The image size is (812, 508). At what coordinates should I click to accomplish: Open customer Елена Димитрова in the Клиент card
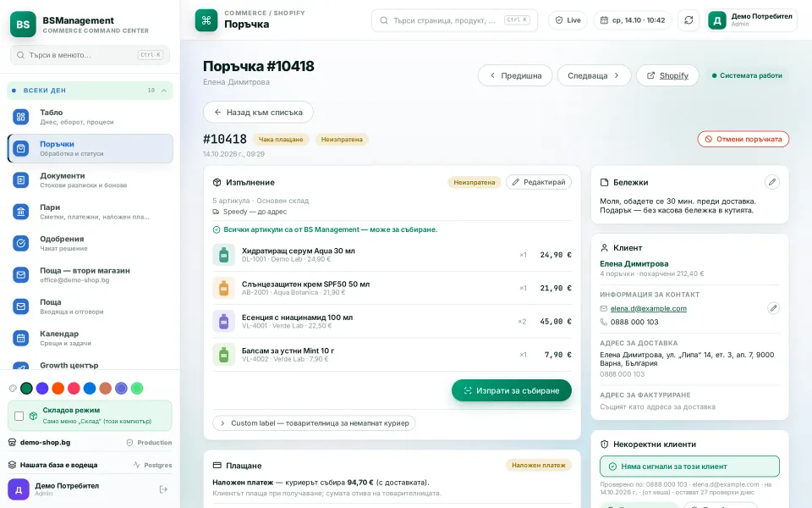634,264
